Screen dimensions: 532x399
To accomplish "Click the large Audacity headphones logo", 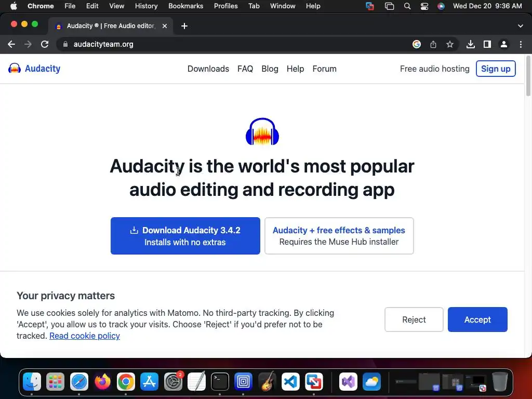I will tap(262, 131).
